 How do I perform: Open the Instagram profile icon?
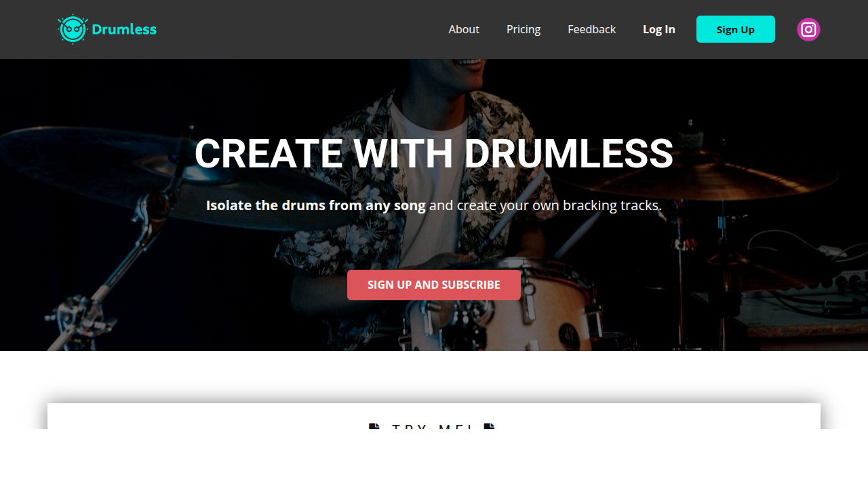[808, 29]
